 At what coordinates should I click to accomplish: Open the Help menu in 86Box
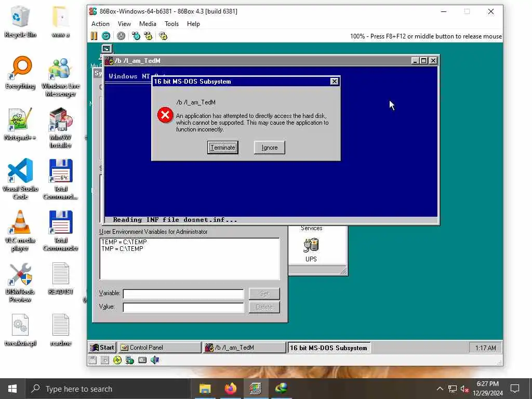(x=193, y=24)
